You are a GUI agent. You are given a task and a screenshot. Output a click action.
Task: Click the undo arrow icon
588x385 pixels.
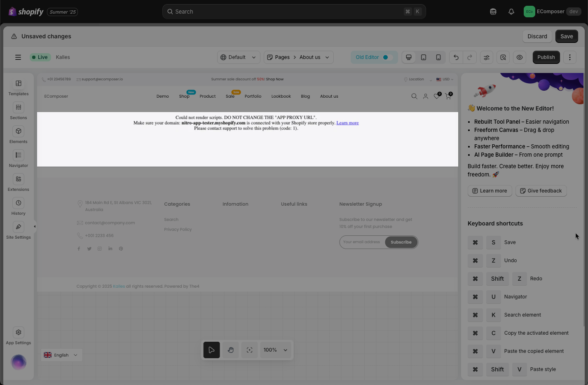[456, 57]
